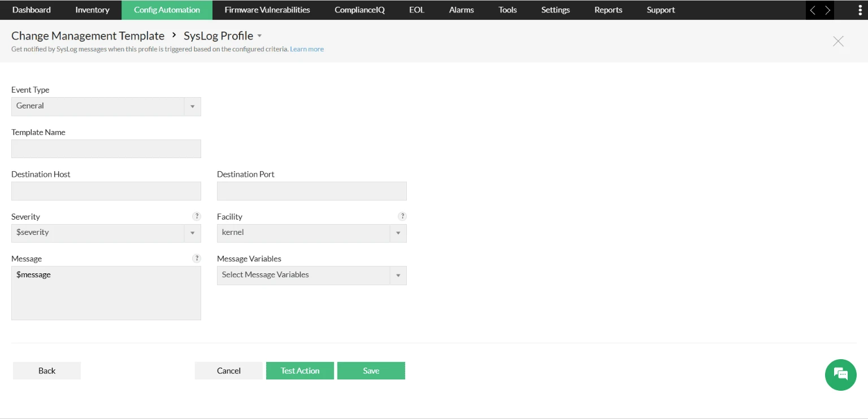Screen dimensions: 868x419
Task: Click the Facility help question mark icon
Action: click(x=402, y=216)
